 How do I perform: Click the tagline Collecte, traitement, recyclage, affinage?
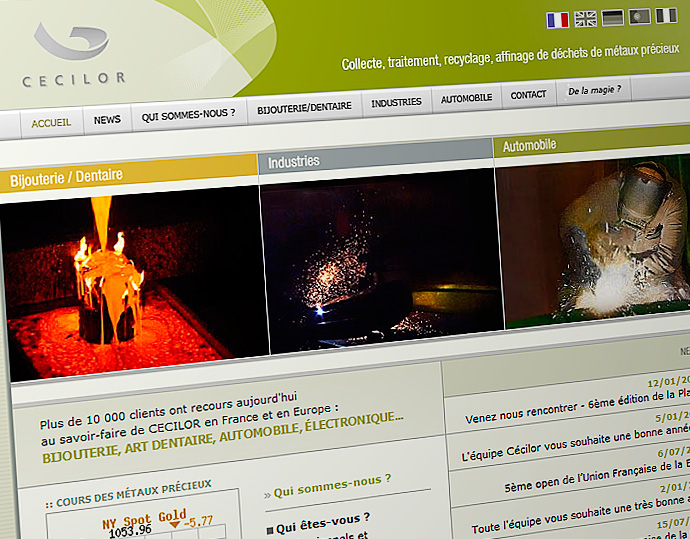[510, 57]
